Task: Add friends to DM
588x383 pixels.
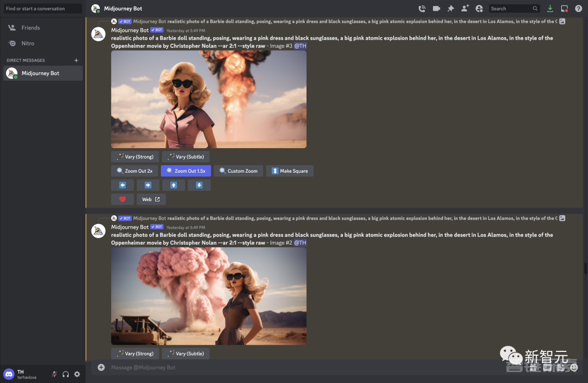Action: click(x=465, y=8)
